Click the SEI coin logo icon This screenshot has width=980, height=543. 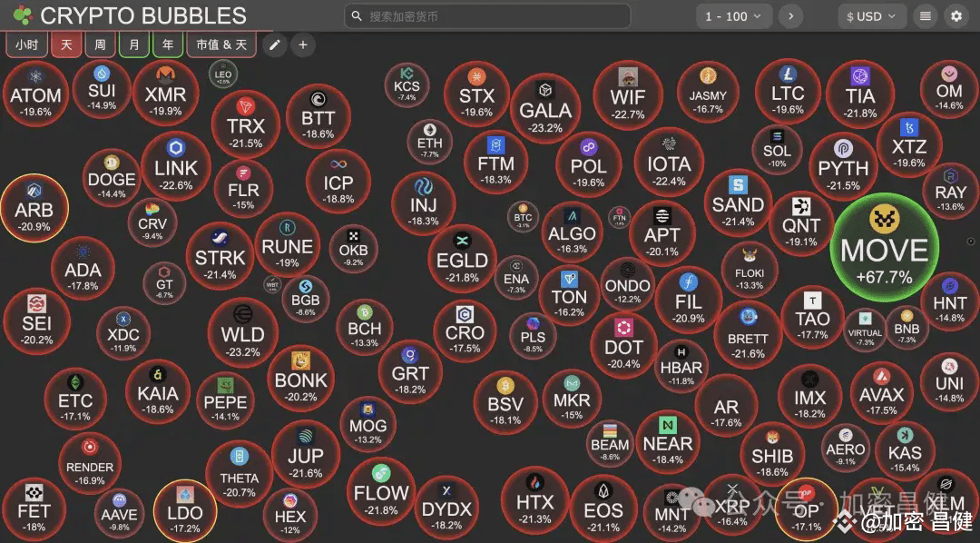coord(37,304)
